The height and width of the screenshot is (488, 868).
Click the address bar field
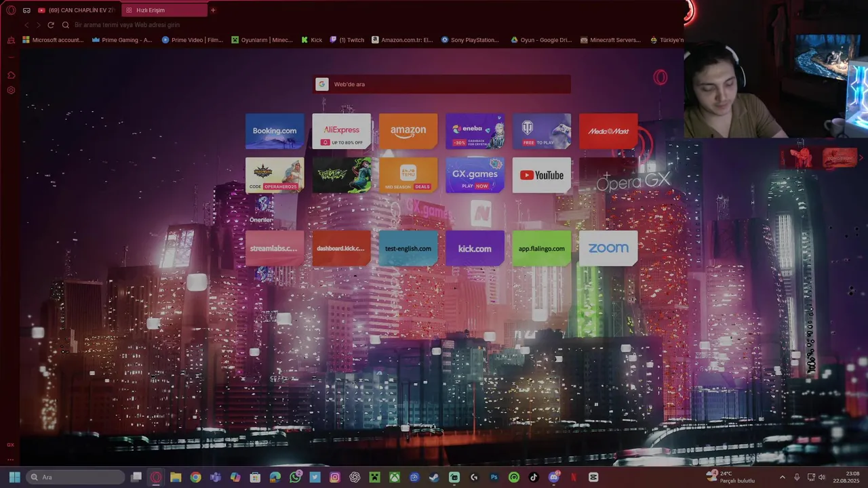point(366,25)
